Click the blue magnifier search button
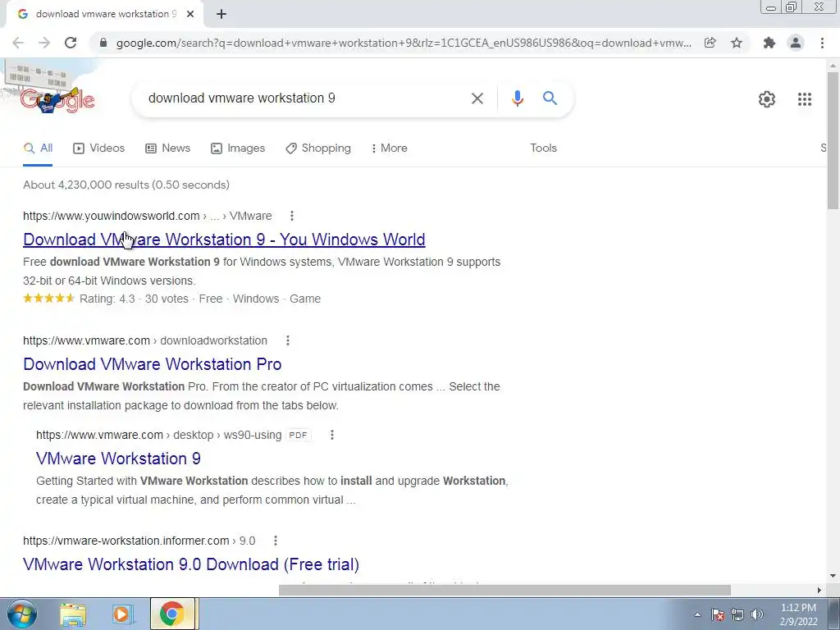 coord(550,98)
